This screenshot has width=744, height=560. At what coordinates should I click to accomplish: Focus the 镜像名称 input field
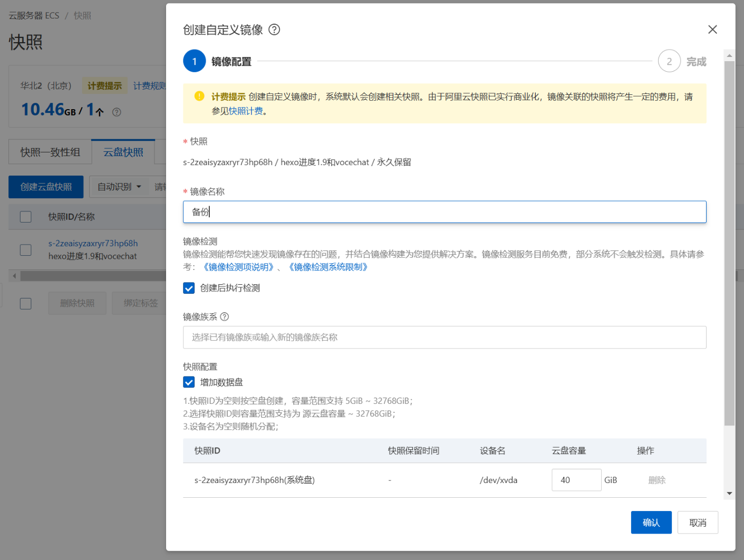(445, 212)
